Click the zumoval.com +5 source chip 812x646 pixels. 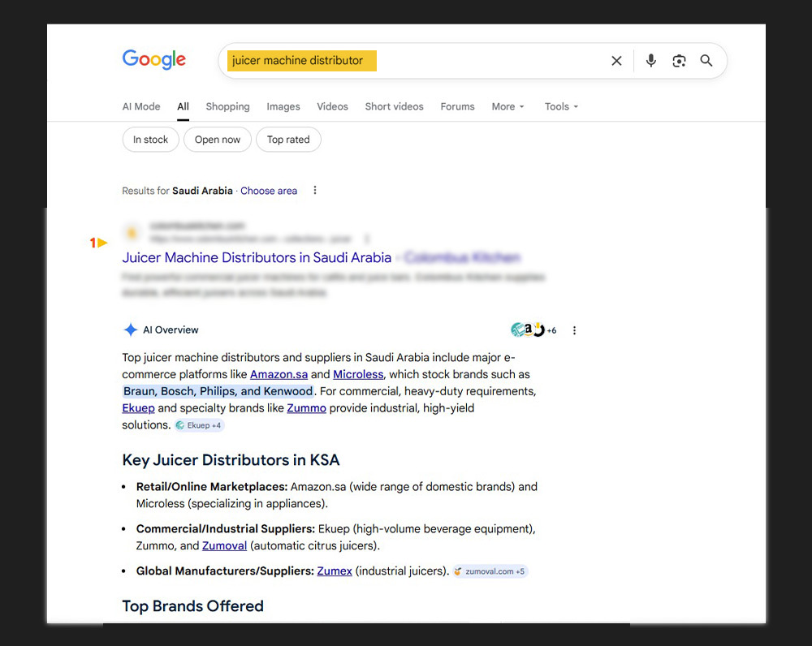[x=490, y=571]
